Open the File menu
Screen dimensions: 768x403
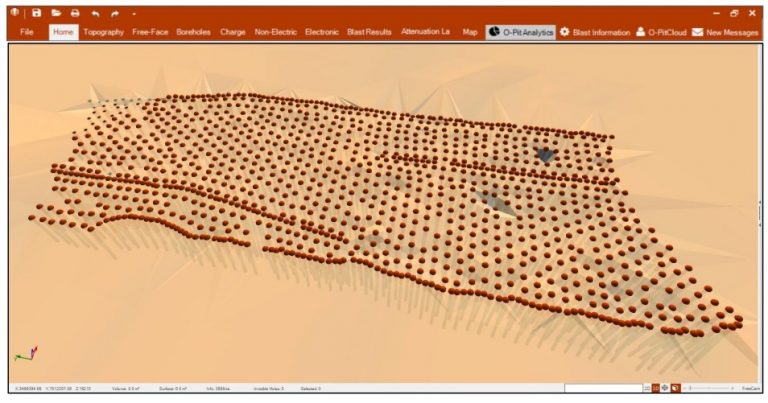tap(26, 32)
